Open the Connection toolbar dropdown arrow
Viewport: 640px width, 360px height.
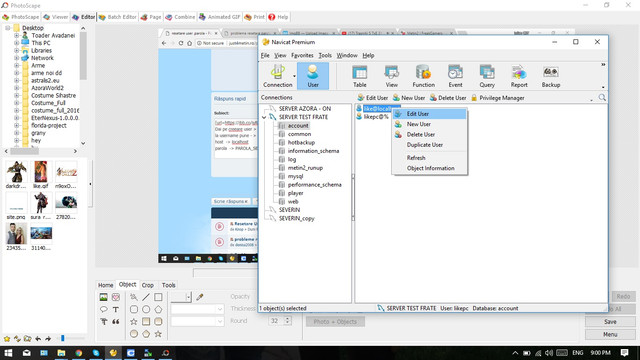click(294, 76)
